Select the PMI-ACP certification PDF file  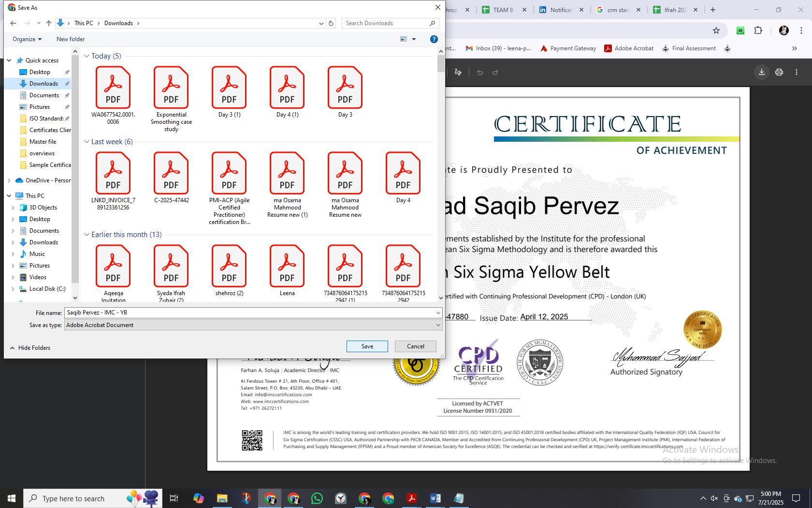pos(229,188)
